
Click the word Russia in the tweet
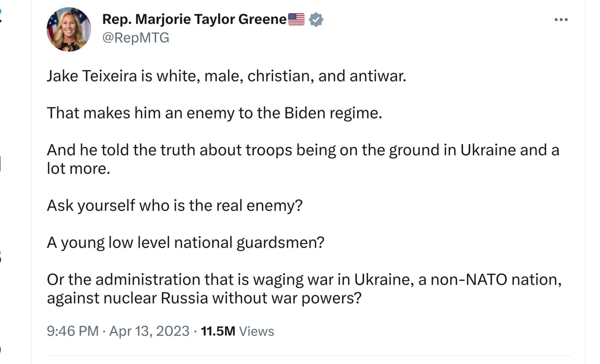click(x=184, y=298)
